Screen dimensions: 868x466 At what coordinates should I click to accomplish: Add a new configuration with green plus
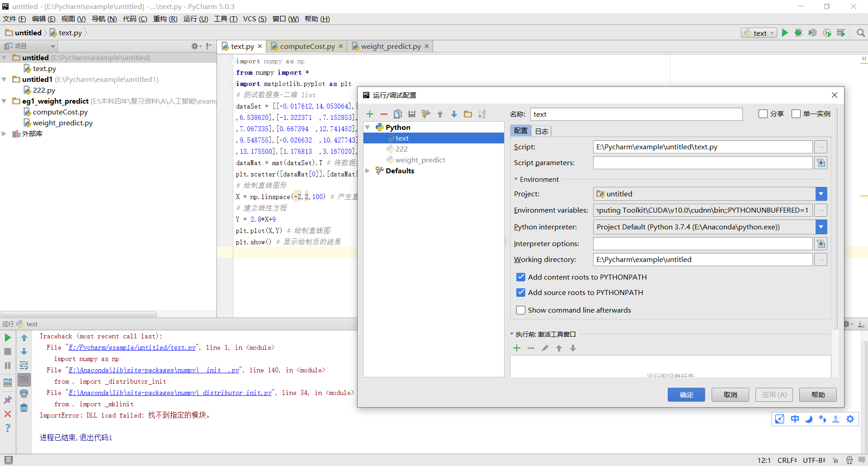coord(370,114)
